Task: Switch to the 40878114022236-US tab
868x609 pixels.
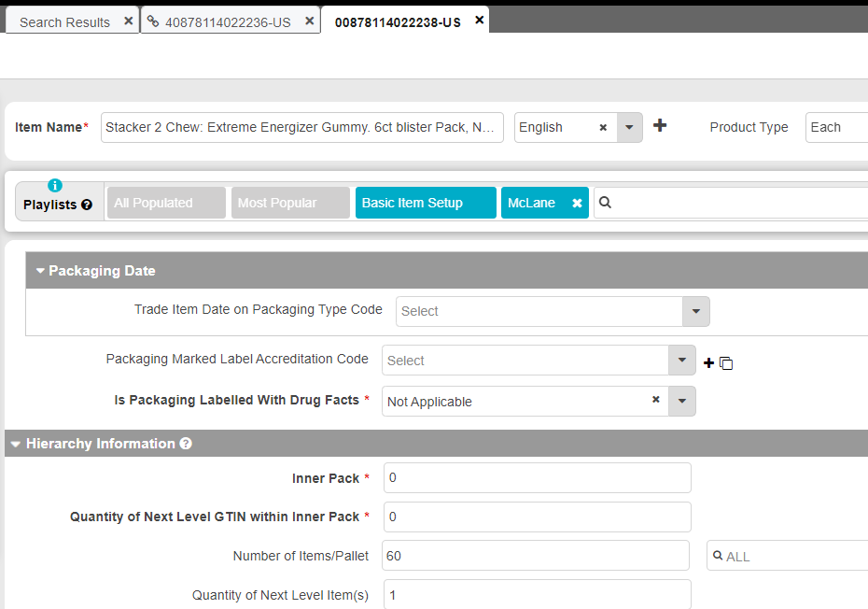Action: 228,22
